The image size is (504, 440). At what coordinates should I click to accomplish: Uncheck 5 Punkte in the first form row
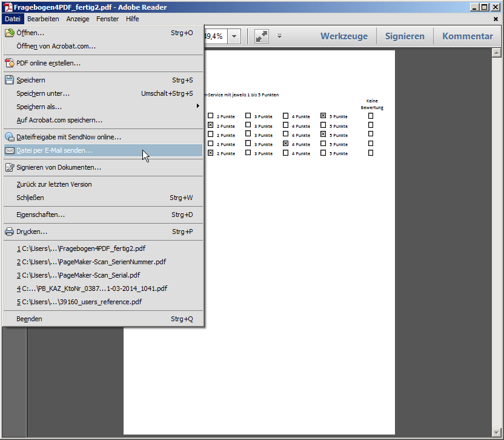click(323, 116)
